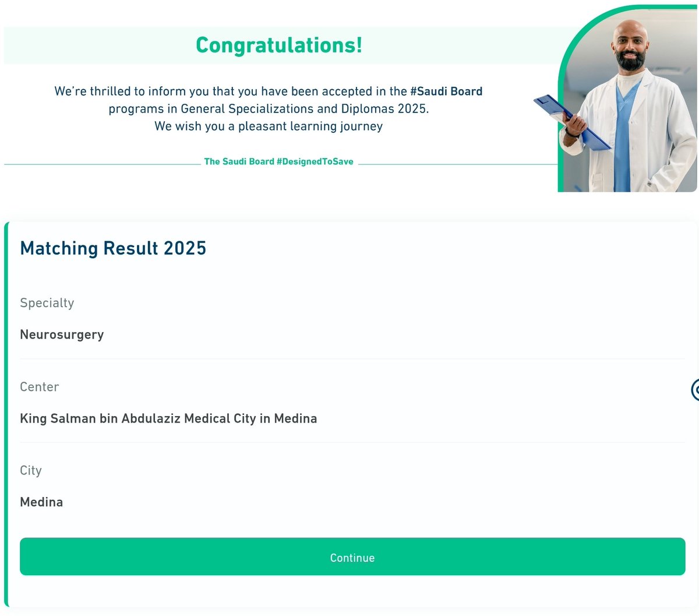
Task: Click the City label text
Action: pyautogui.click(x=30, y=470)
